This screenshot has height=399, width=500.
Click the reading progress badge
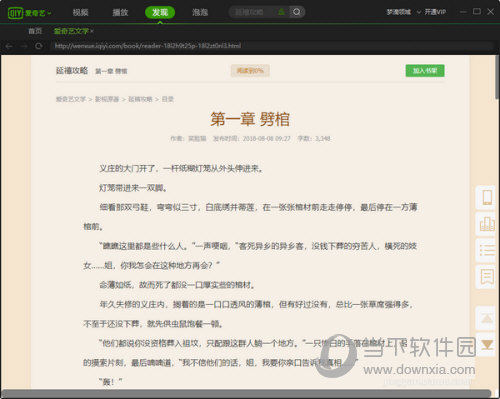[250, 71]
